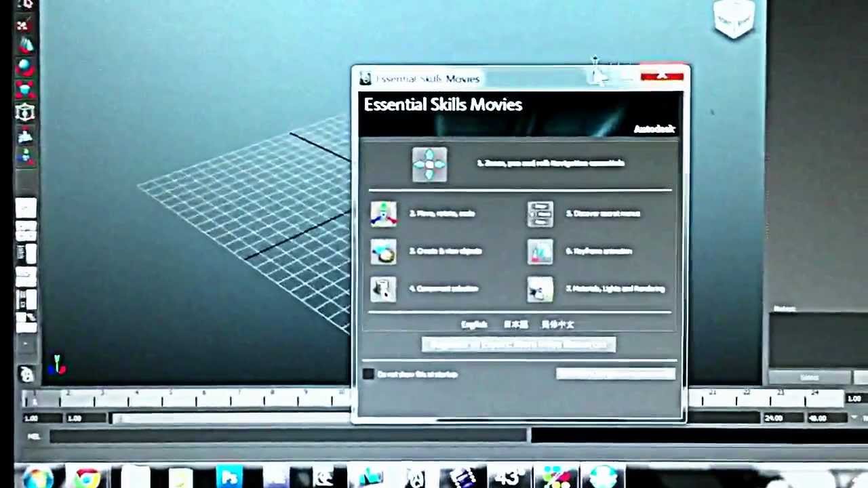The width and height of the screenshot is (868, 488).
Task: Open Google Chrome from the taskbar
Action: point(87,479)
